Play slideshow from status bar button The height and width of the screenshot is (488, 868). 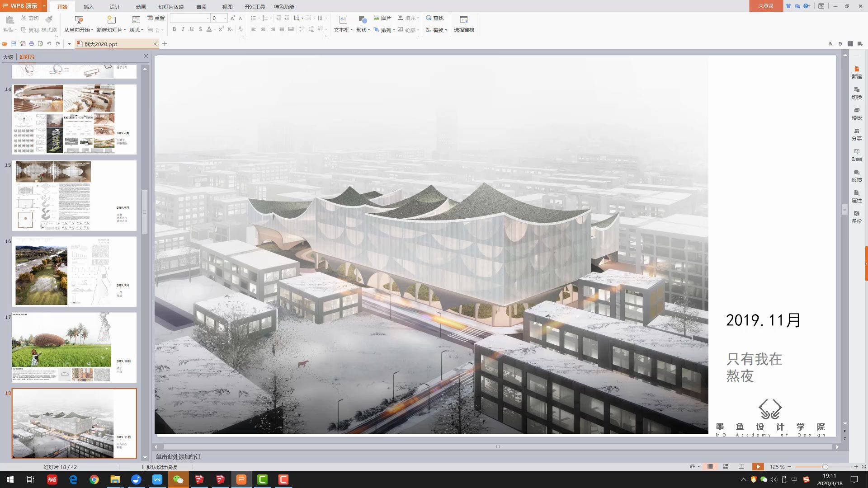(x=758, y=467)
